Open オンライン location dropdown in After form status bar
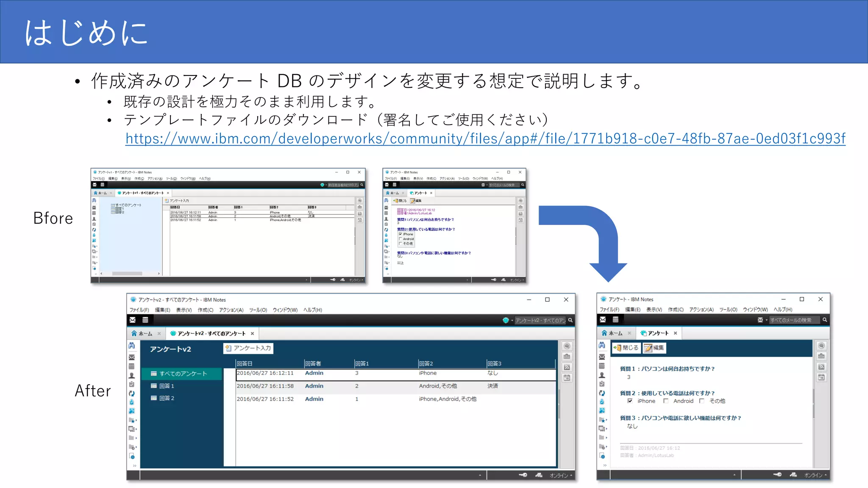This screenshot has height=488, width=868. click(x=815, y=475)
